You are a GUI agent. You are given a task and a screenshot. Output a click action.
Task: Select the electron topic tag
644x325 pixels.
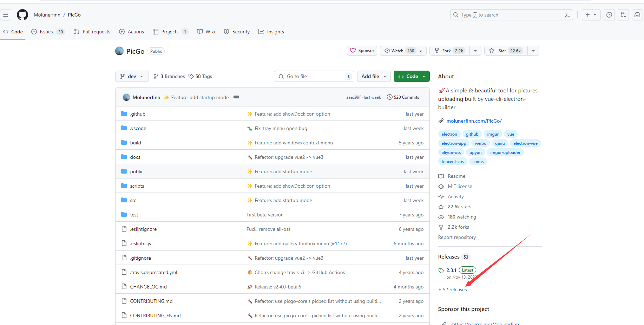(x=449, y=134)
